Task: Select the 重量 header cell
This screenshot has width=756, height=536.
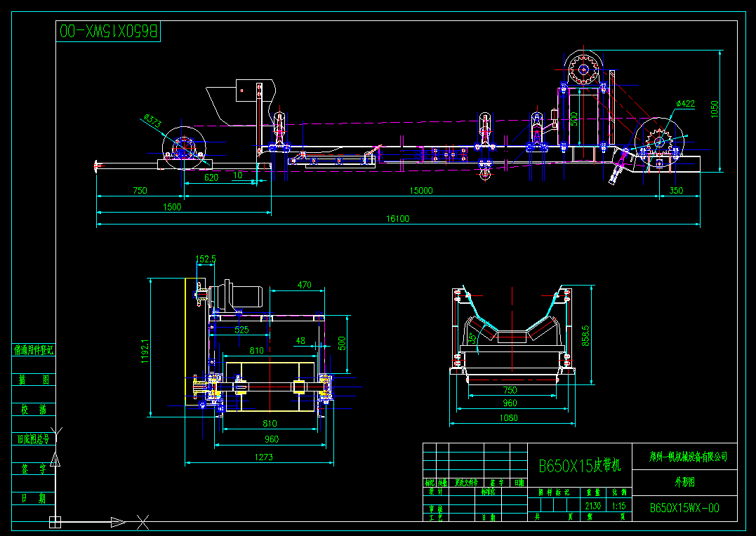Action: [592, 492]
